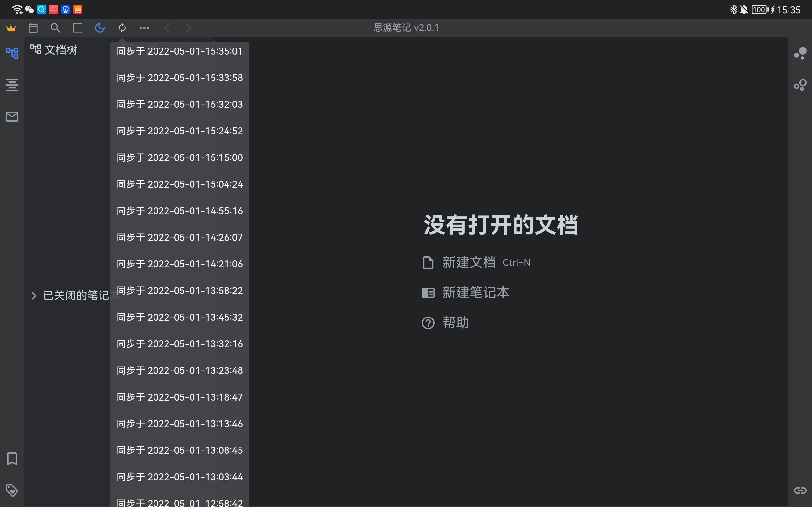Image resolution: width=812 pixels, height=507 pixels.
Task: Open the bookmarks panel icon
Action: pos(12,459)
